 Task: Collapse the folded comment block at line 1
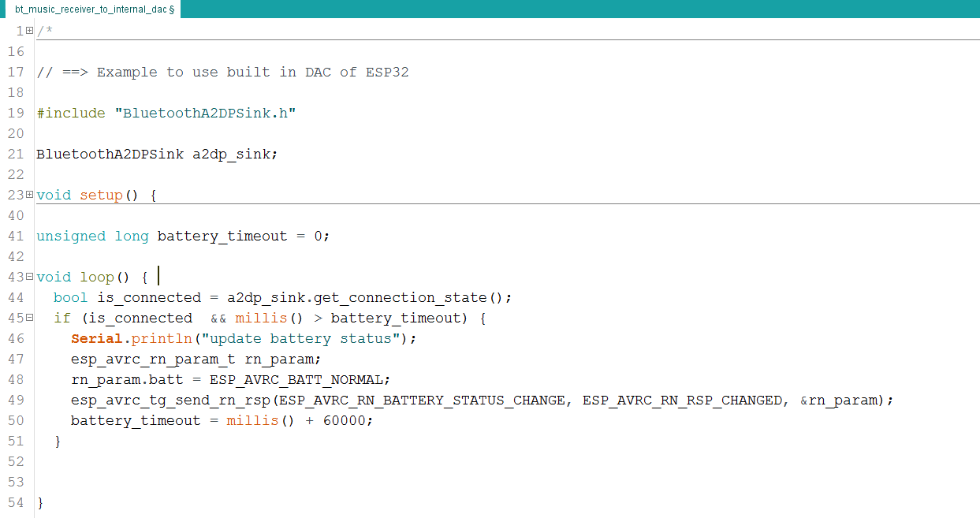point(28,31)
